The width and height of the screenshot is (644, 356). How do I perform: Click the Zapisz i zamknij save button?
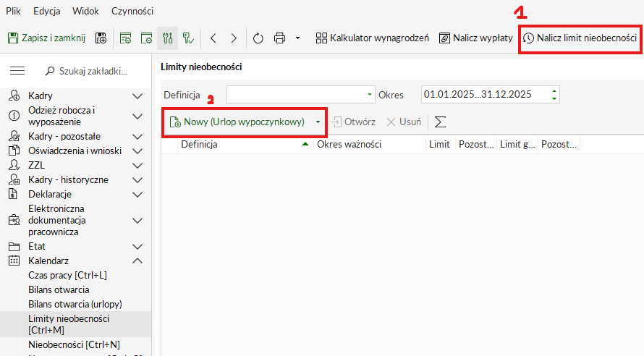pyautogui.click(x=47, y=38)
